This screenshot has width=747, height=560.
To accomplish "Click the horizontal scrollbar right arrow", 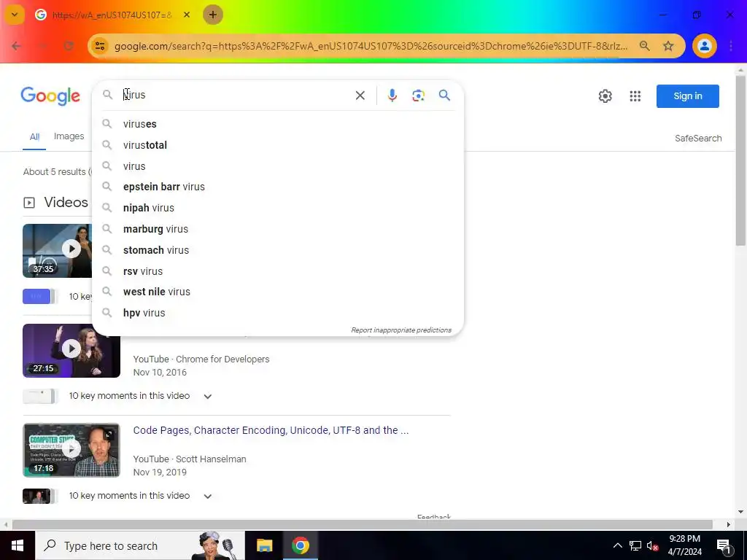I will click(728, 524).
